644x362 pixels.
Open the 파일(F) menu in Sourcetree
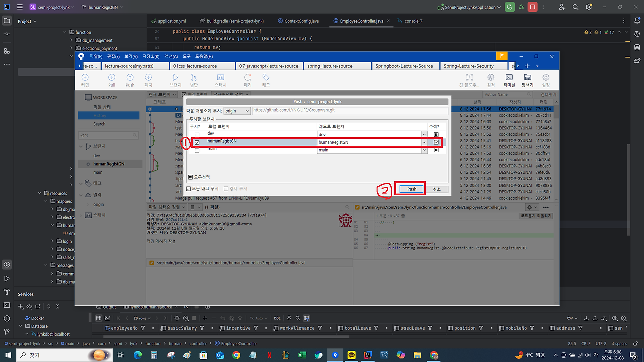click(x=96, y=56)
